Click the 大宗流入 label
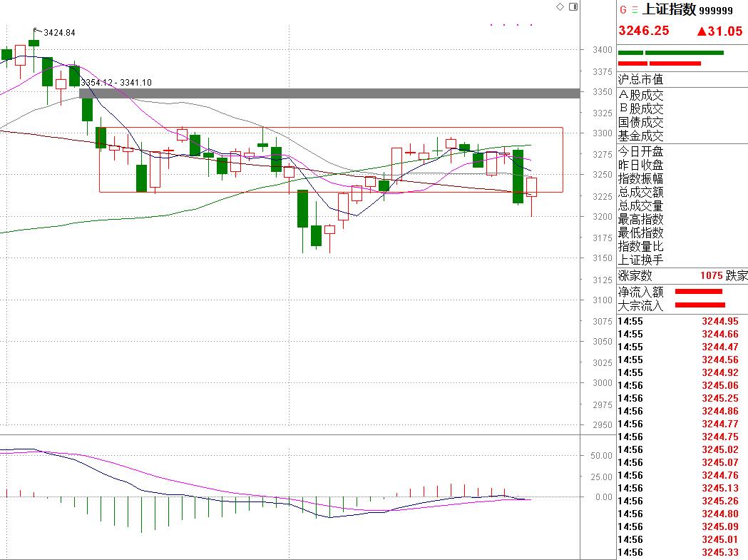 click(640, 305)
